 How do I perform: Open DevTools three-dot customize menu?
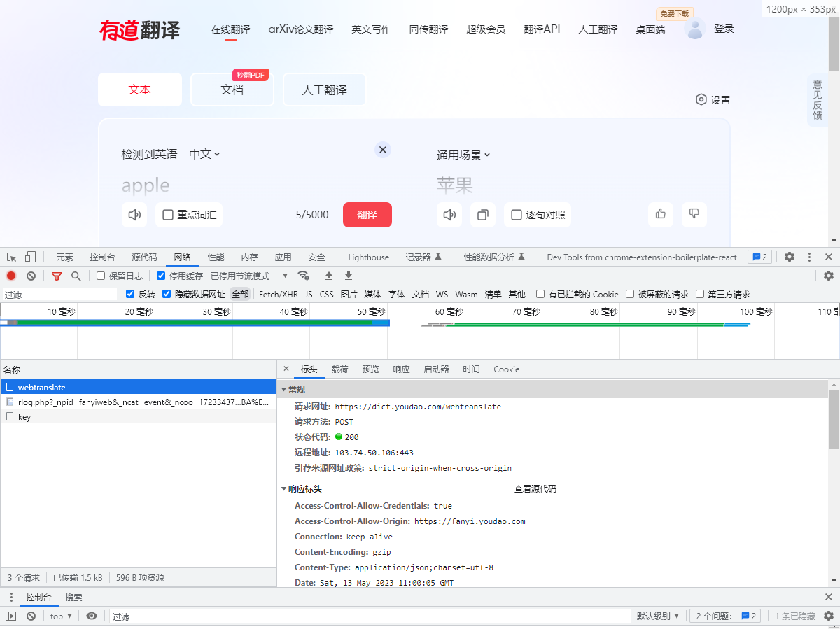[809, 257]
